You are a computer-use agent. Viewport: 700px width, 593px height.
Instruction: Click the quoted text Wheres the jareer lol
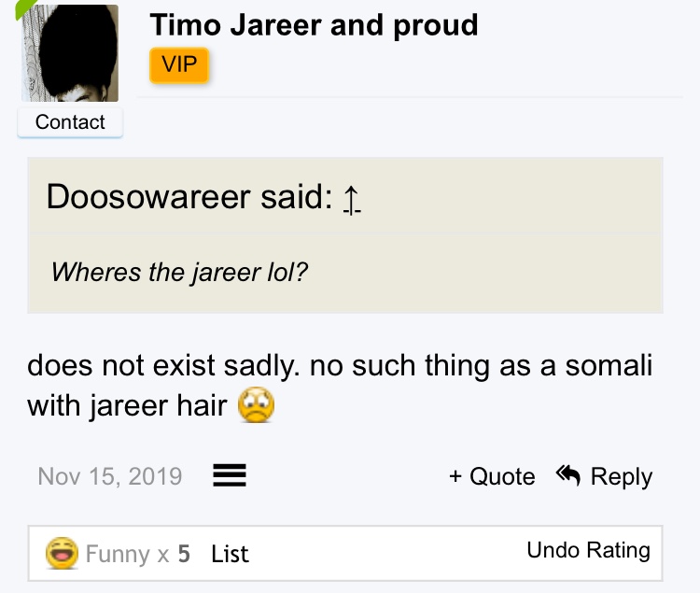pos(179,272)
